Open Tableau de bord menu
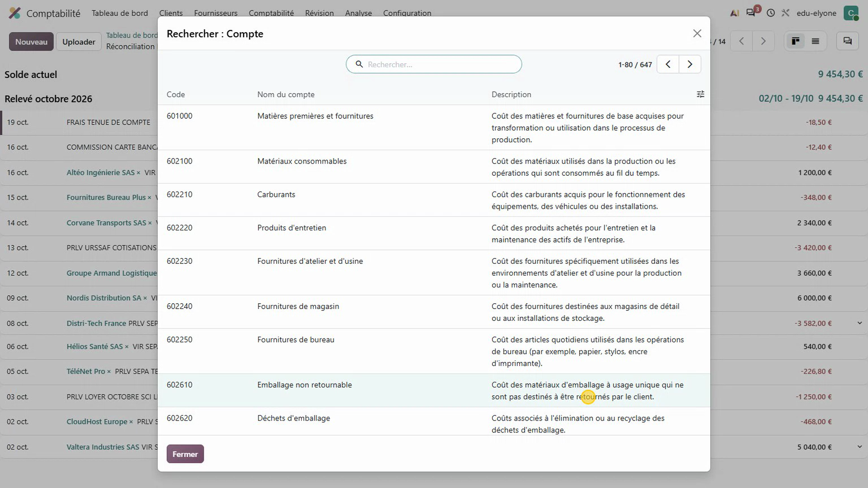The height and width of the screenshot is (488, 868). (120, 13)
